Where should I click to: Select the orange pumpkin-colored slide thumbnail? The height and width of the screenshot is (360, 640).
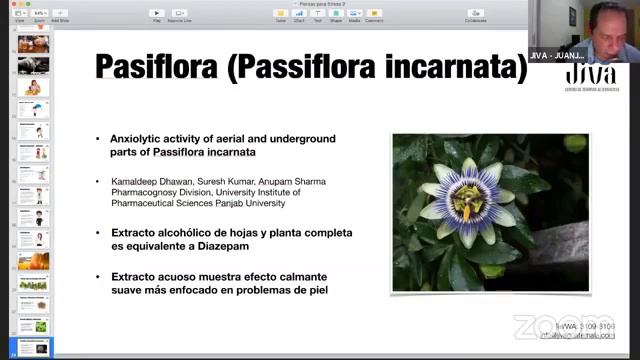[33, 261]
